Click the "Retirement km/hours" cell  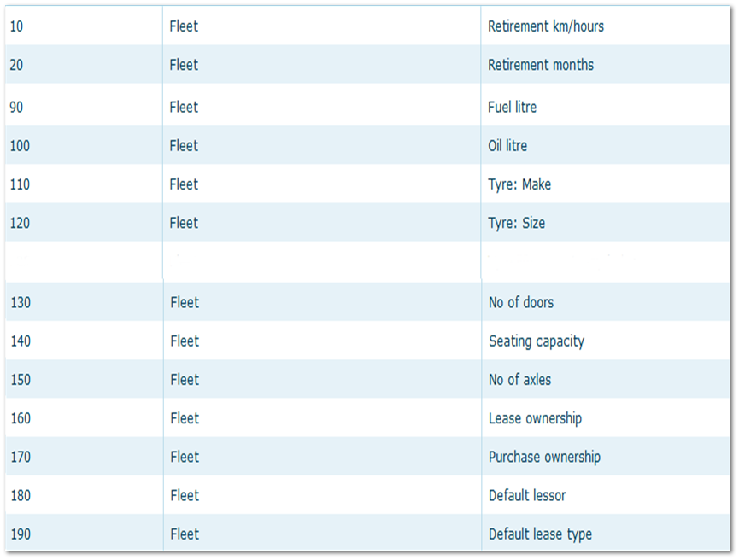click(x=545, y=26)
